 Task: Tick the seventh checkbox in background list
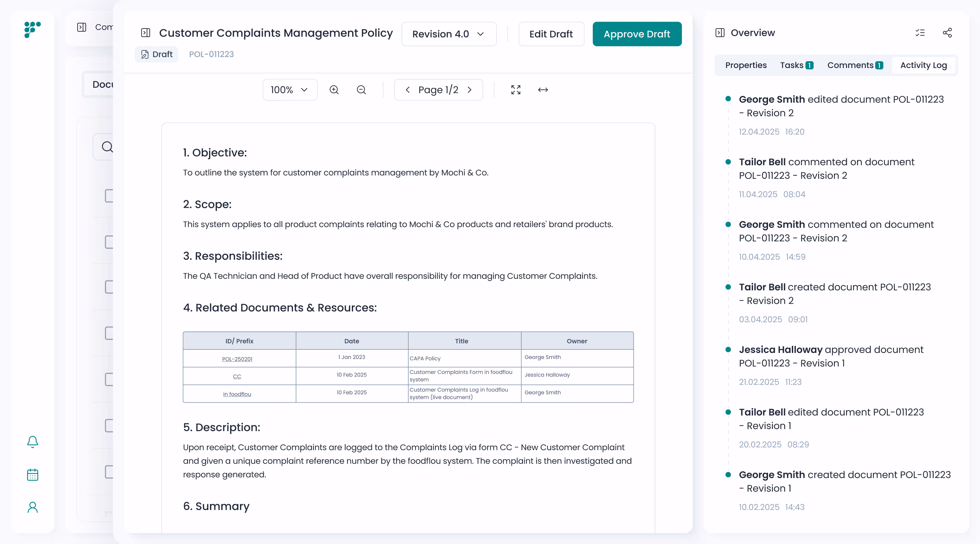pos(109,472)
